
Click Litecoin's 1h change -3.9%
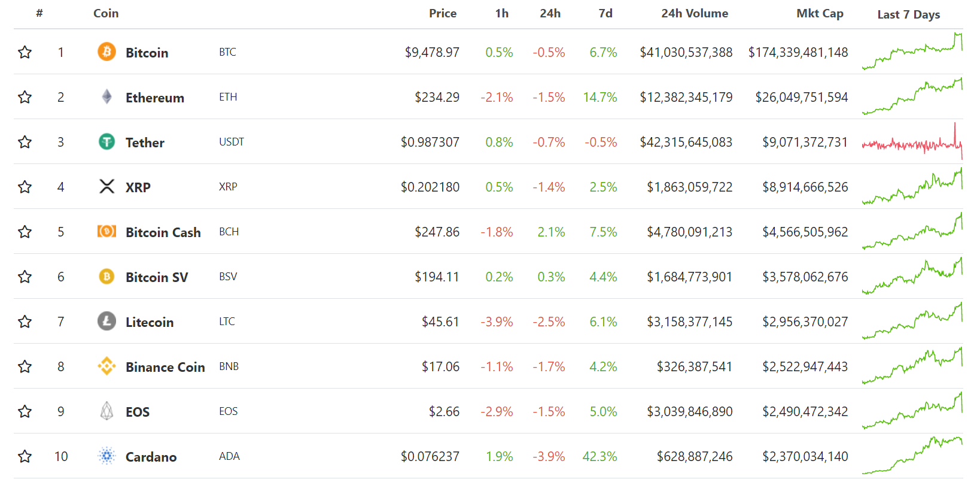point(497,322)
